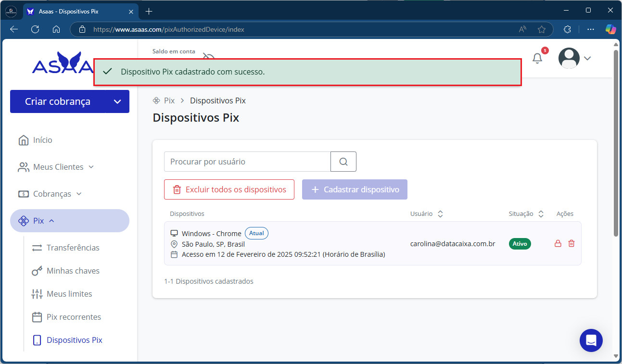Screen dimensions: 622x364
Task: Open Copilot in the browser toolbar
Action: 610,29
